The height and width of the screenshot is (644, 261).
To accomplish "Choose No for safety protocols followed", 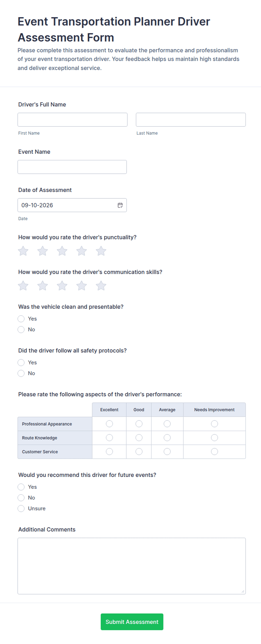I will 21,373.
